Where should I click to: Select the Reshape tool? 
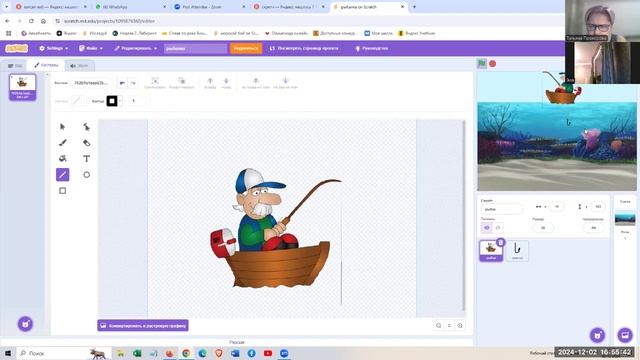coord(87,127)
